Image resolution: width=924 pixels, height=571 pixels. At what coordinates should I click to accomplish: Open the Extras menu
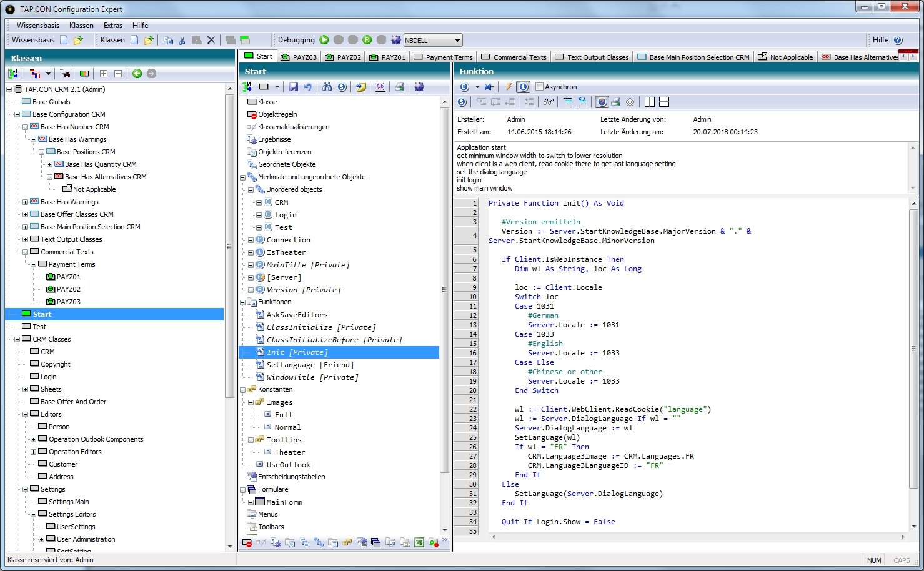pos(113,26)
